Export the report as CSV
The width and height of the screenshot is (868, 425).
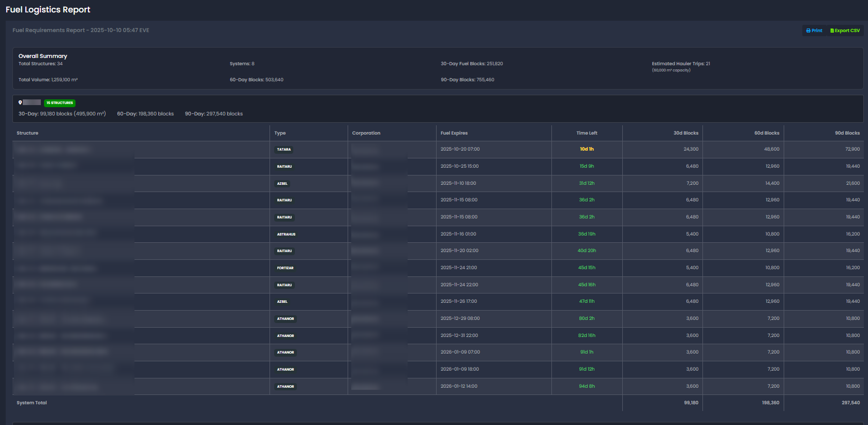click(845, 31)
